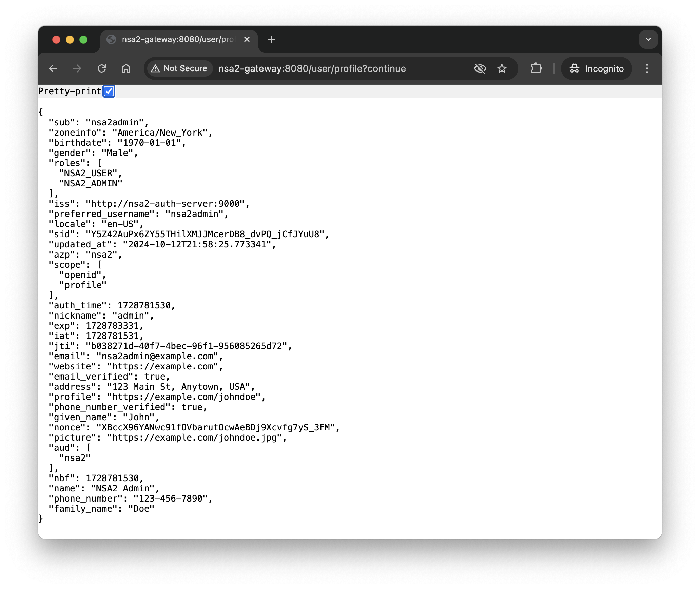
Task: Click the "name": "NSA2 Admin" line
Action: (104, 488)
